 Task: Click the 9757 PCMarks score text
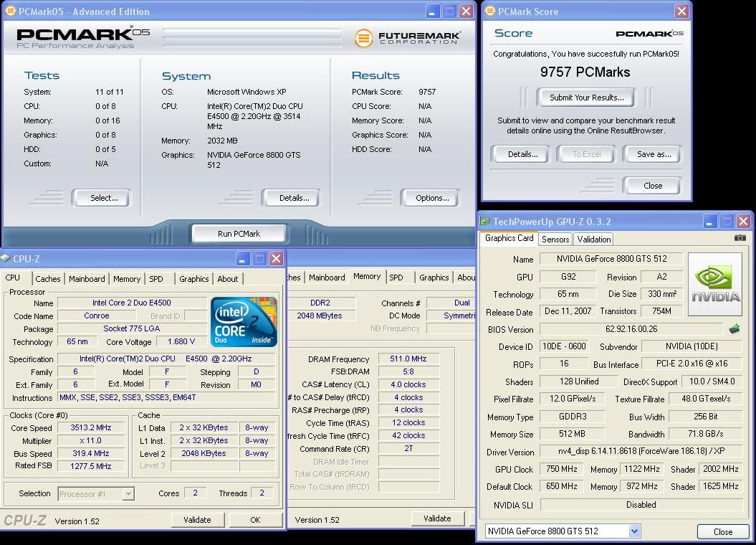point(585,72)
